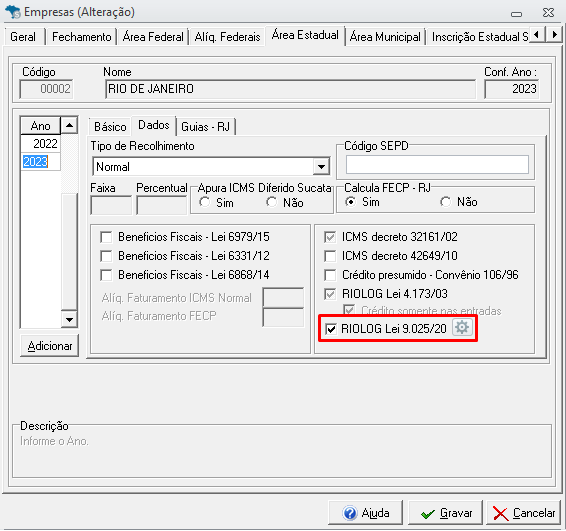Click the app icon in the title bar

[x=13, y=12]
